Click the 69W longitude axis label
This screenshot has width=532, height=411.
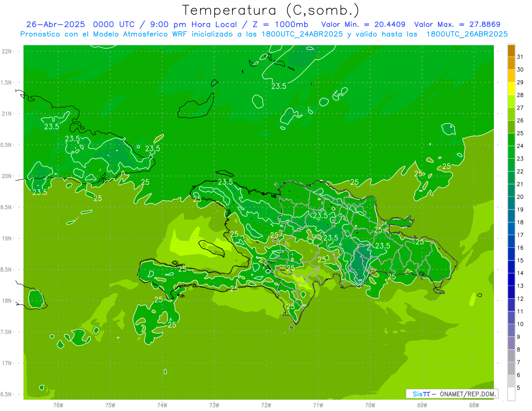pyautogui.click(x=422, y=405)
